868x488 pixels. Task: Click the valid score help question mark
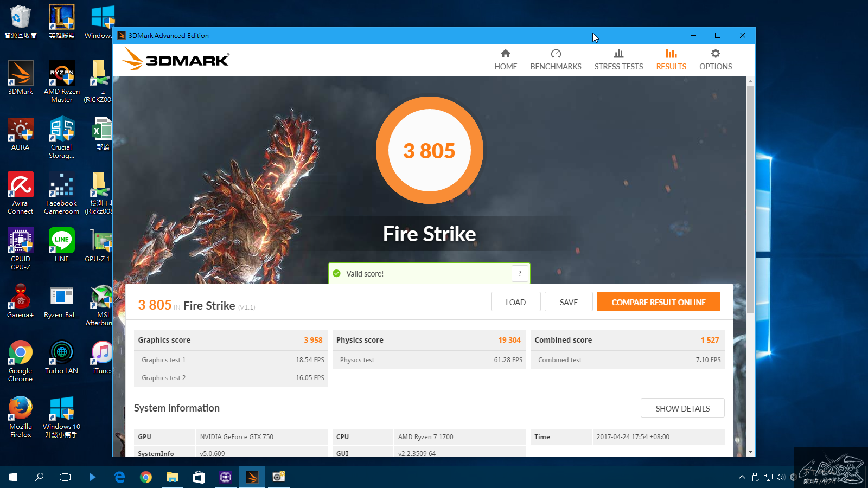point(520,273)
